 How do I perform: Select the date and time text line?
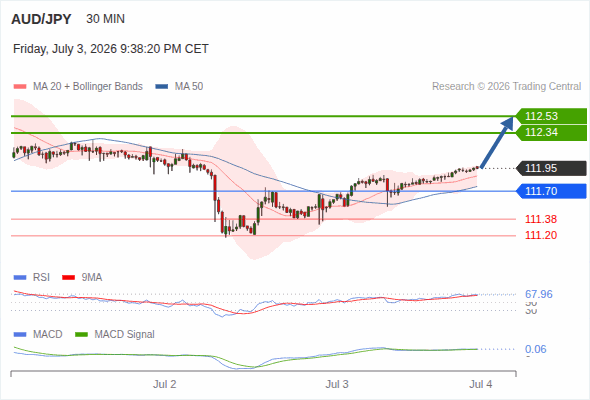[x=111, y=49]
